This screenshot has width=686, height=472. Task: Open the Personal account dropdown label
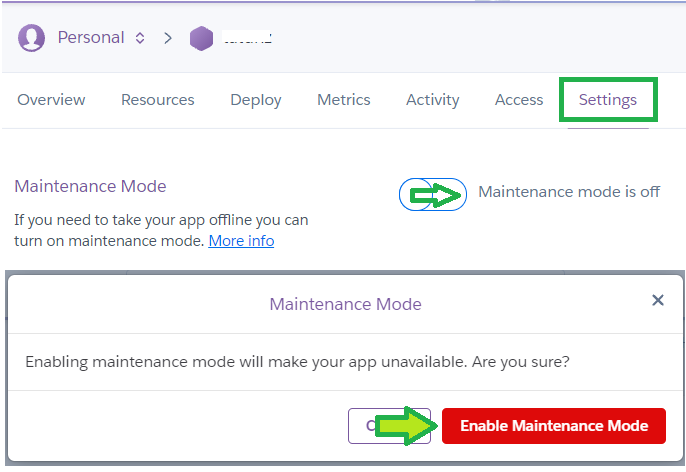click(91, 38)
